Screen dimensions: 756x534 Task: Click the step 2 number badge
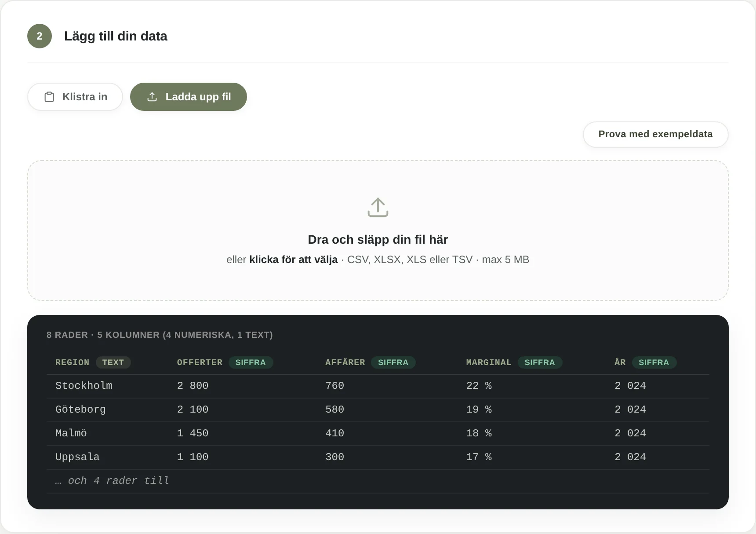(x=40, y=36)
